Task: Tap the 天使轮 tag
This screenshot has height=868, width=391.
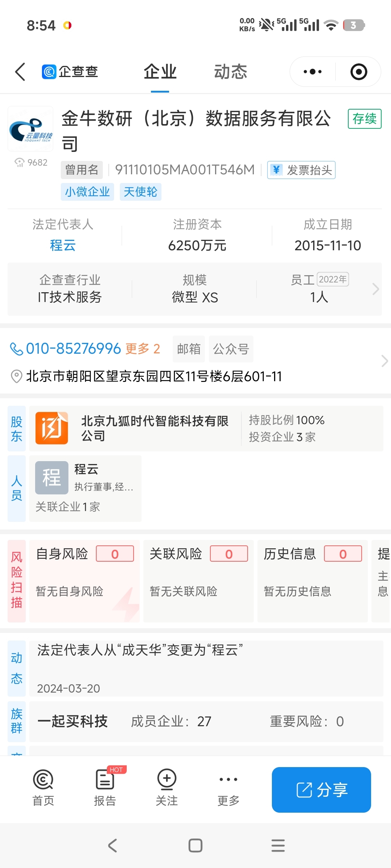Action: 140,191
